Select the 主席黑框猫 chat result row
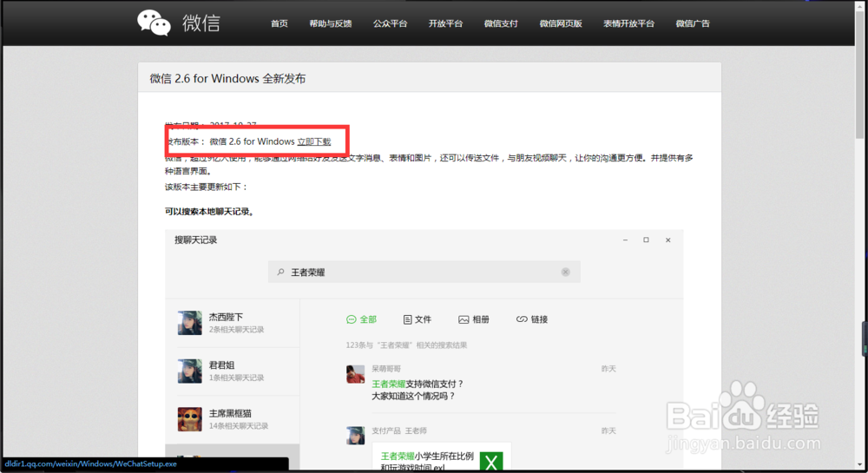Screen dimensions: 868x473 coord(233,419)
